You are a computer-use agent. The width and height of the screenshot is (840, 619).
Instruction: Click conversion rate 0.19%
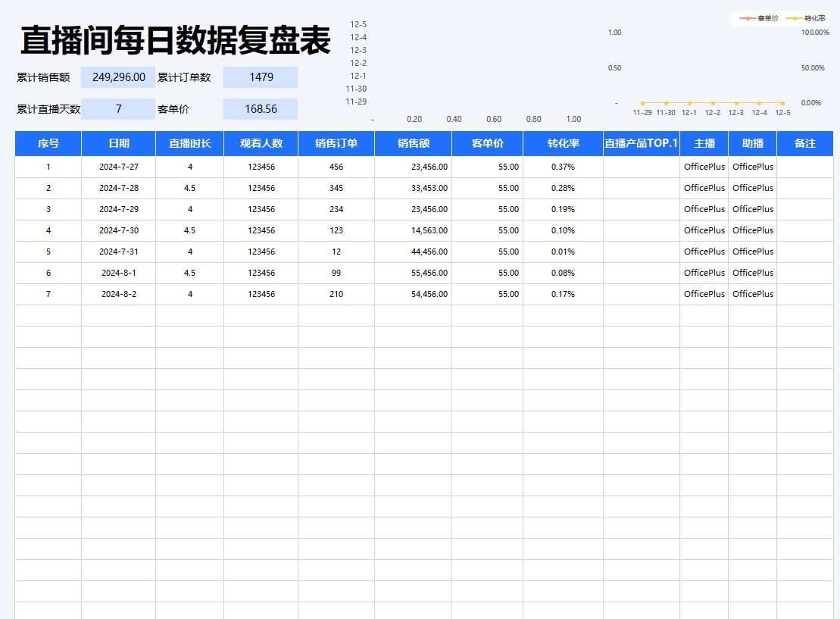pos(563,209)
